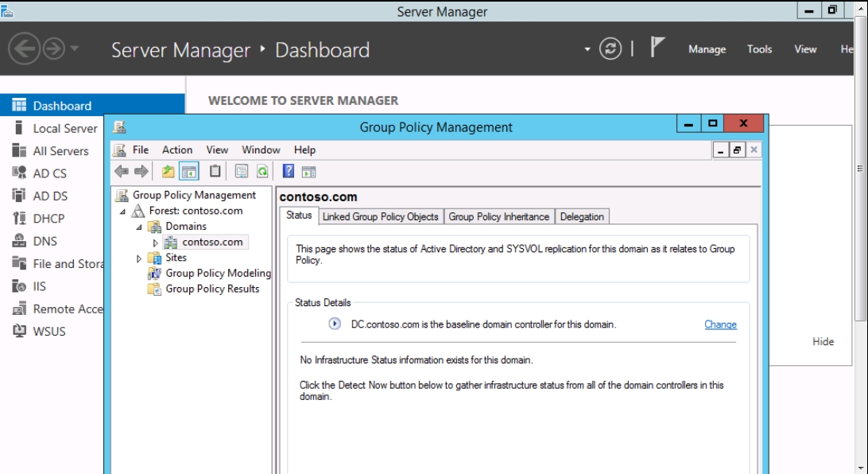The width and height of the screenshot is (868, 474).
Task: Select the contoso.com domain in the tree
Action: (x=212, y=242)
